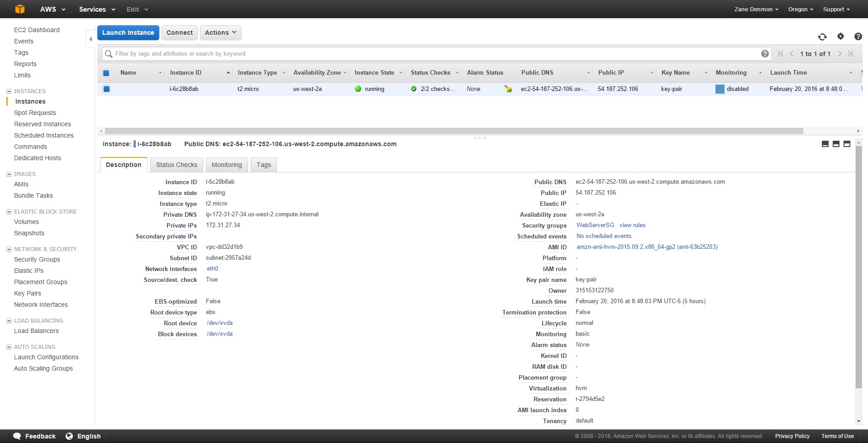The image size is (868, 443).
Task: Click the alarm status bell icon
Action: point(508,89)
